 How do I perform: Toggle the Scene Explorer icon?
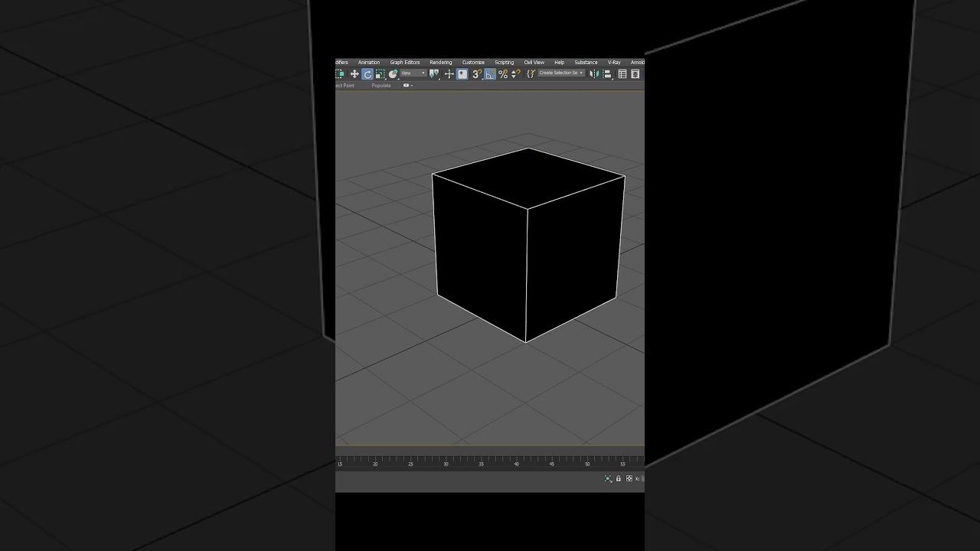click(x=622, y=74)
